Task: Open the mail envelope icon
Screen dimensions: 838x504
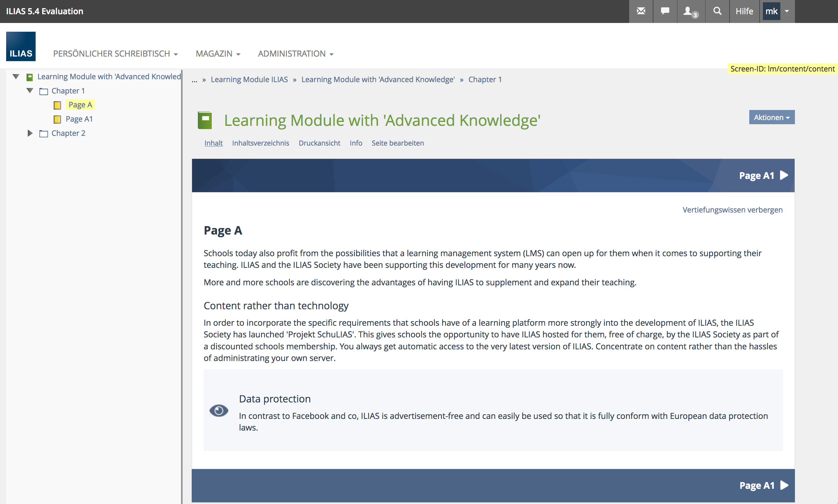Action: (x=641, y=11)
